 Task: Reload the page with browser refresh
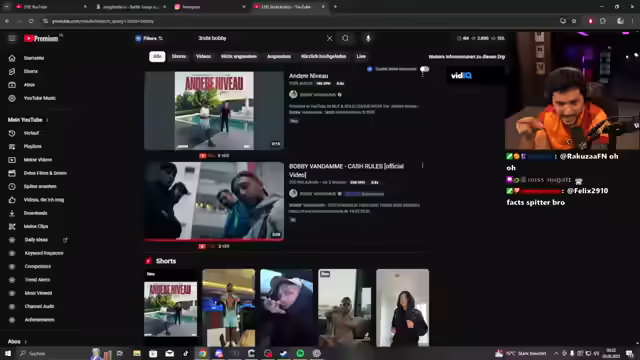(31, 21)
